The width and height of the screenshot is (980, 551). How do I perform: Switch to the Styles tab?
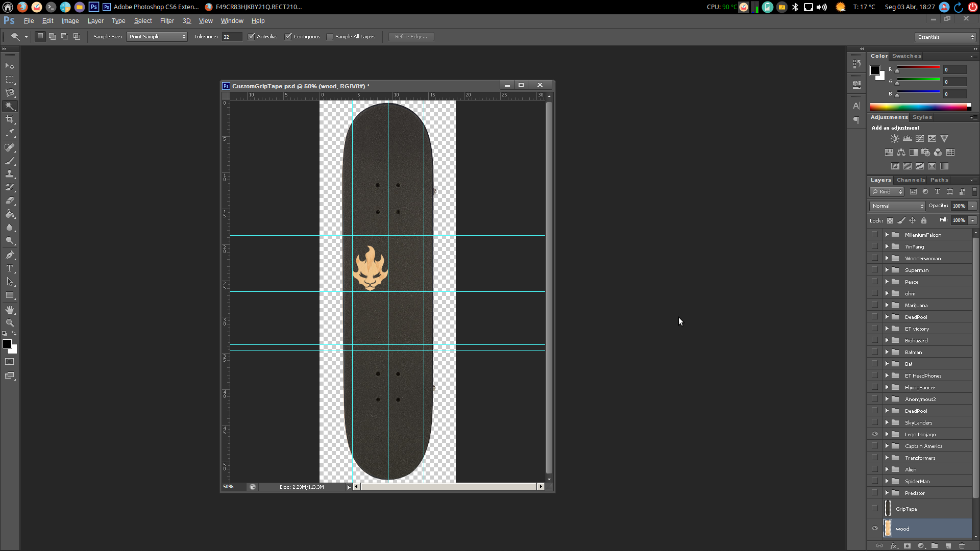pos(922,117)
